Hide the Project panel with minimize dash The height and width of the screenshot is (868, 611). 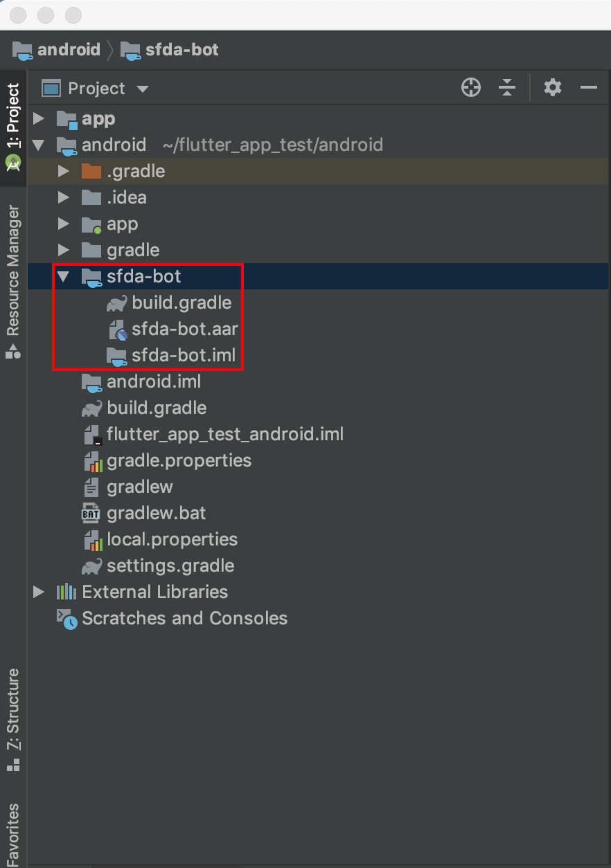pyautogui.click(x=589, y=88)
